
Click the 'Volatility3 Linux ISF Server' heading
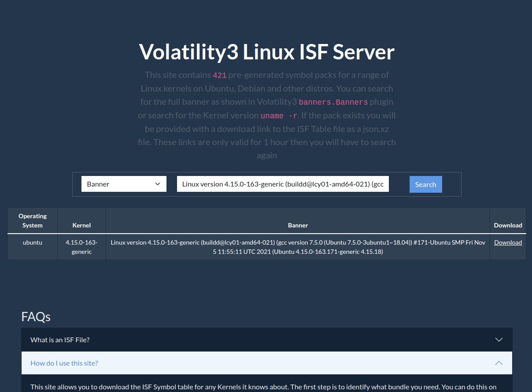[x=267, y=52]
